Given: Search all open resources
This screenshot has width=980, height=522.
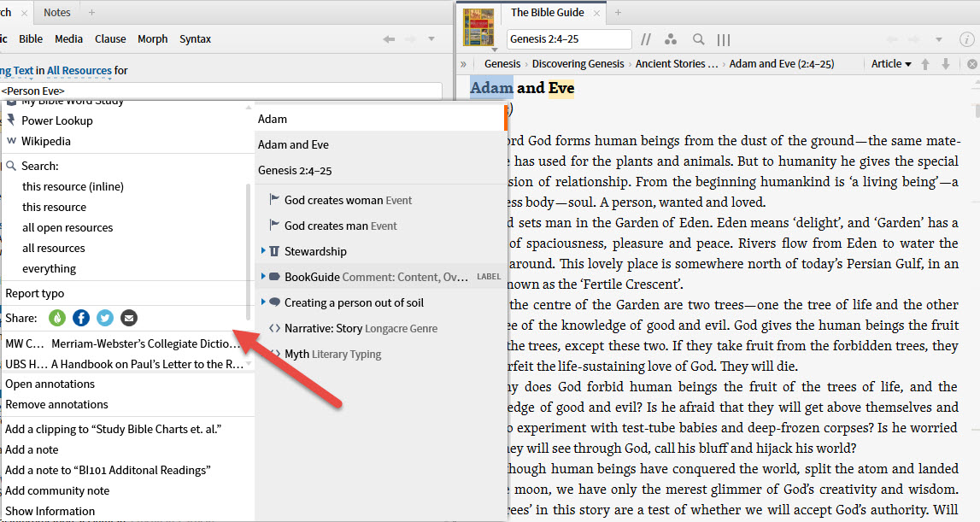Looking at the screenshot, I should (x=67, y=227).
